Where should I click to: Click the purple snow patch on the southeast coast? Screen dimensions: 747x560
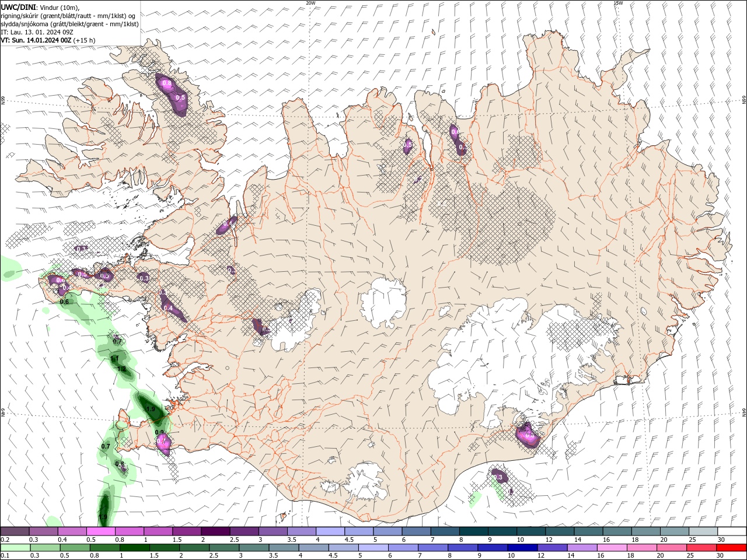point(529,435)
